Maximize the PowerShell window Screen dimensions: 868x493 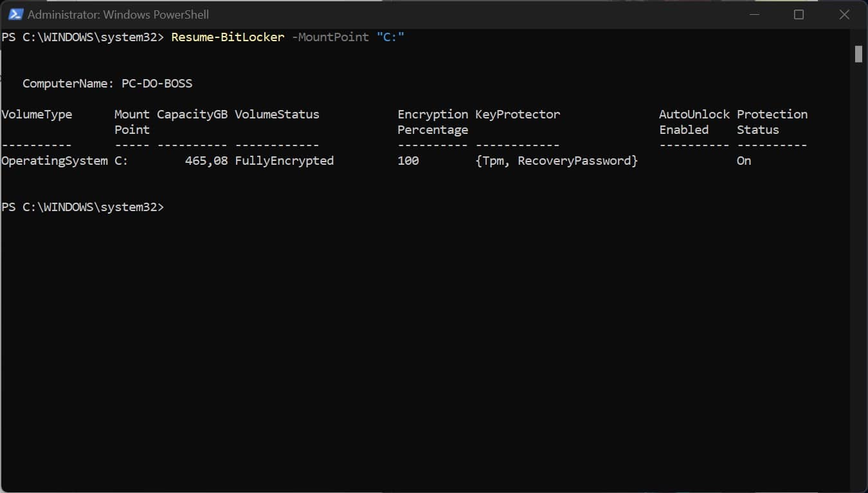click(799, 14)
